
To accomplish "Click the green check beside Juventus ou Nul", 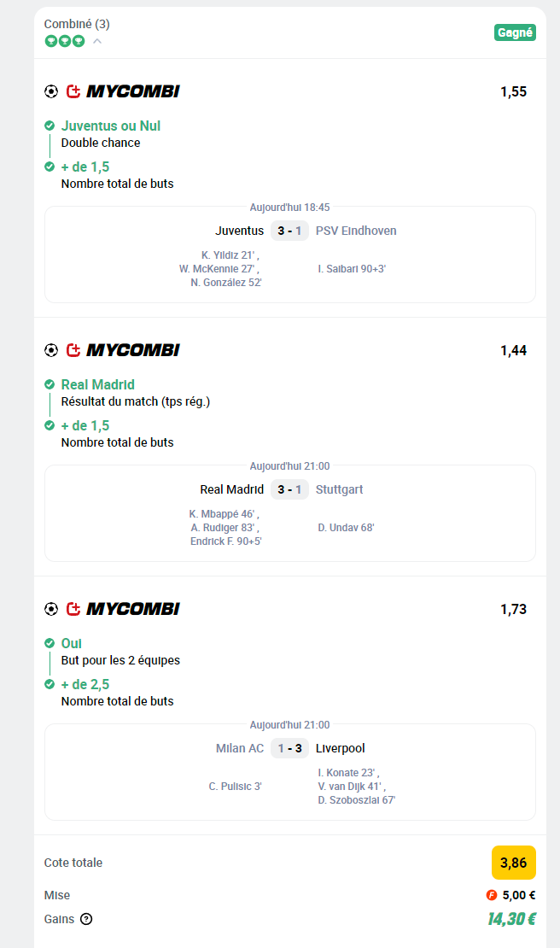I will pos(50,126).
